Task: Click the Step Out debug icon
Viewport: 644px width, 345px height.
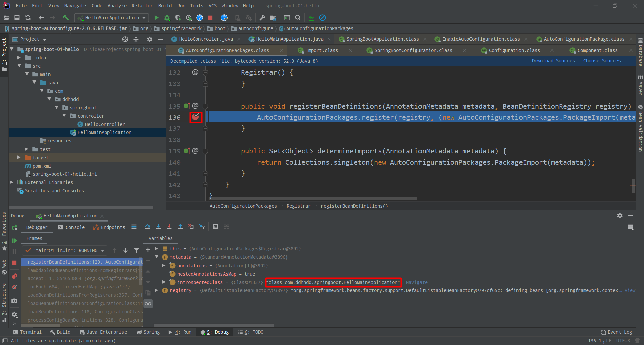Action: [x=180, y=227]
